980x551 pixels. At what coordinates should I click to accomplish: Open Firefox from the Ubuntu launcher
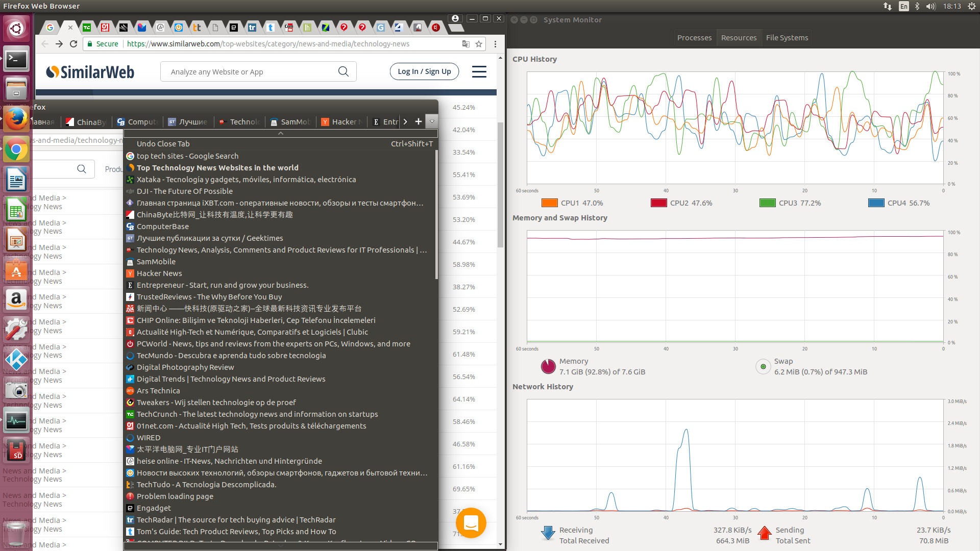16,119
